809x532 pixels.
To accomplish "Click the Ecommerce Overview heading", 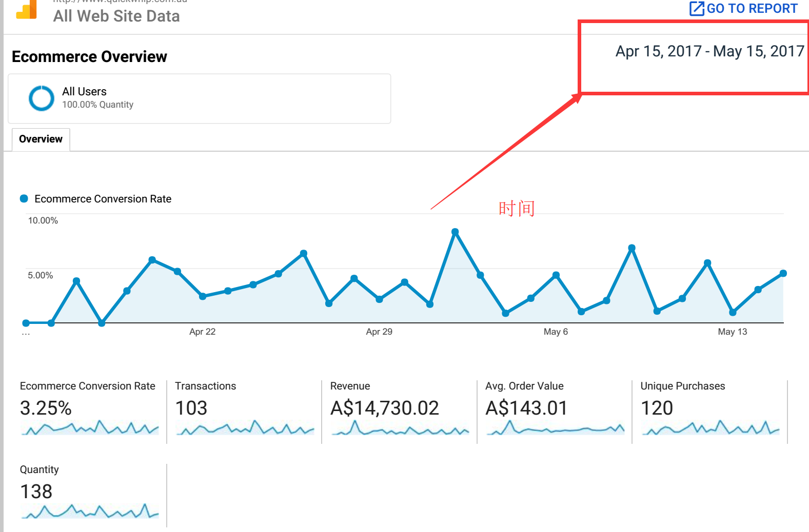I will (89, 56).
